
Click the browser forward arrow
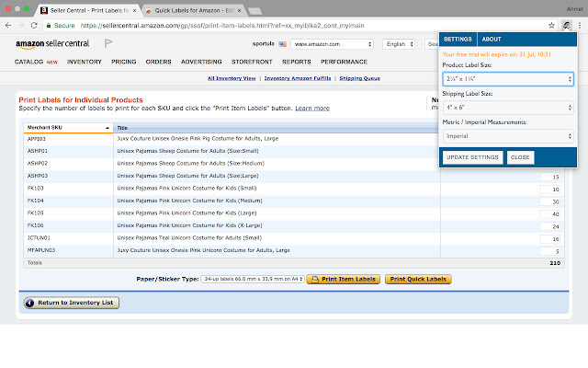coord(21,26)
